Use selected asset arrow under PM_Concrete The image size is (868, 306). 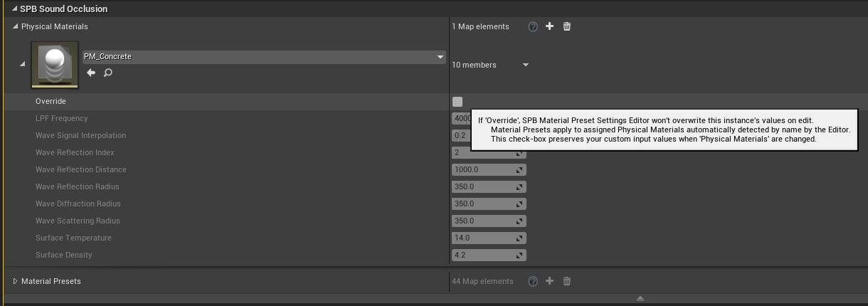coord(91,73)
